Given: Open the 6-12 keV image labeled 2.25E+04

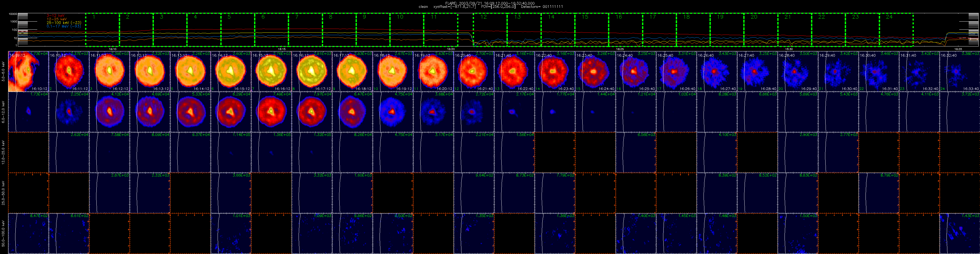Looking at the screenshot, I should pyautogui.click(x=69, y=112).
